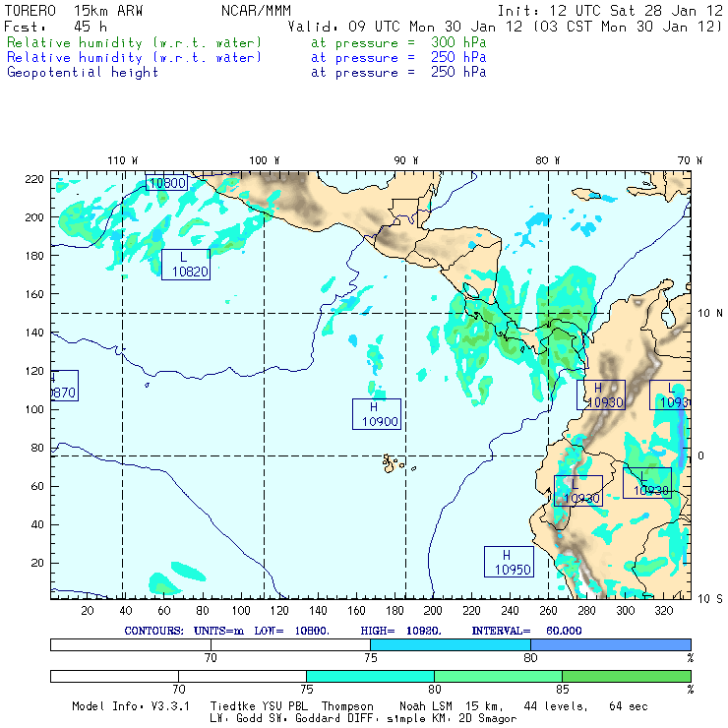Click the dark green above-85% lower colorbar segment
The image size is (728, 728).
tap(627, 676)
